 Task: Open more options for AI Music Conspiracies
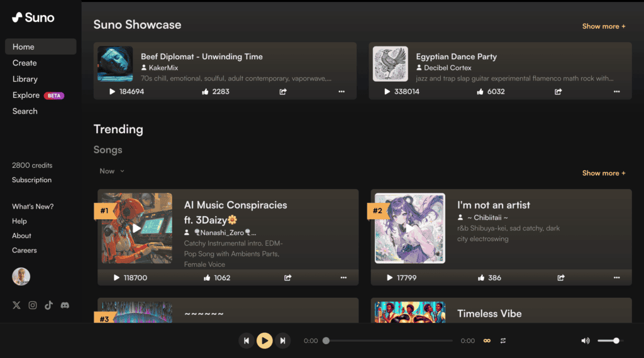[x=343, y=278]
